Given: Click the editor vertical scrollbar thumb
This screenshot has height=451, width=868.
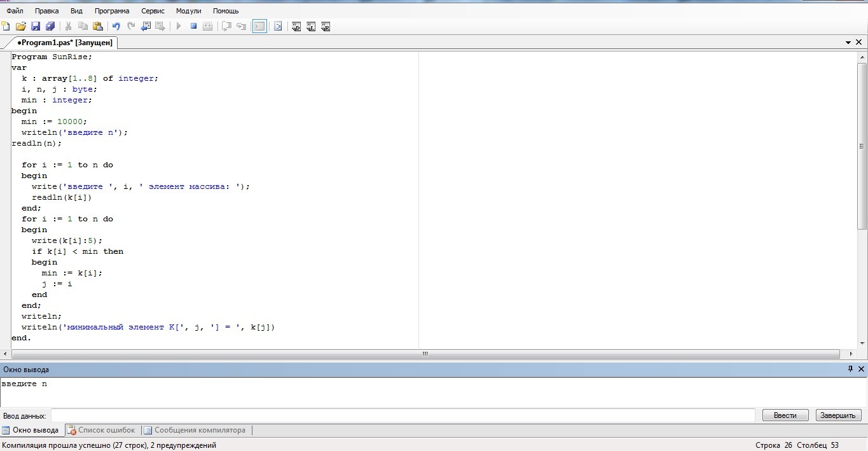Looking at the screenshot, I should [862, 146].
